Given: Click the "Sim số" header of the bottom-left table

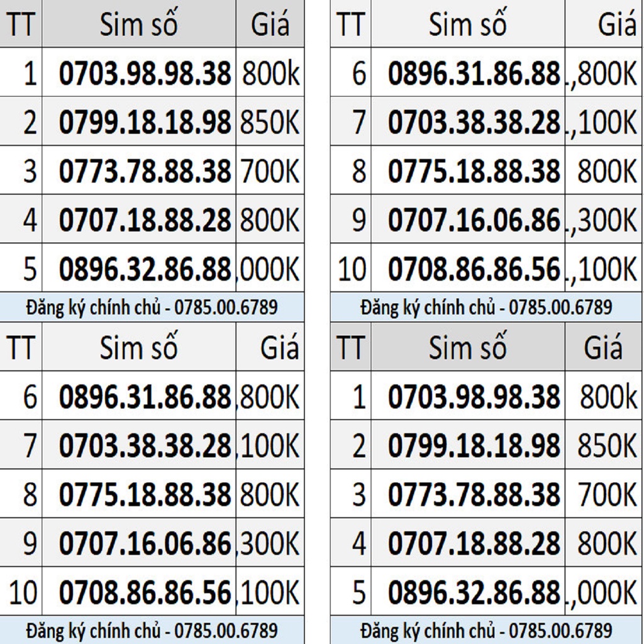Looking at the screenshot, I should [x=139, y=347].
